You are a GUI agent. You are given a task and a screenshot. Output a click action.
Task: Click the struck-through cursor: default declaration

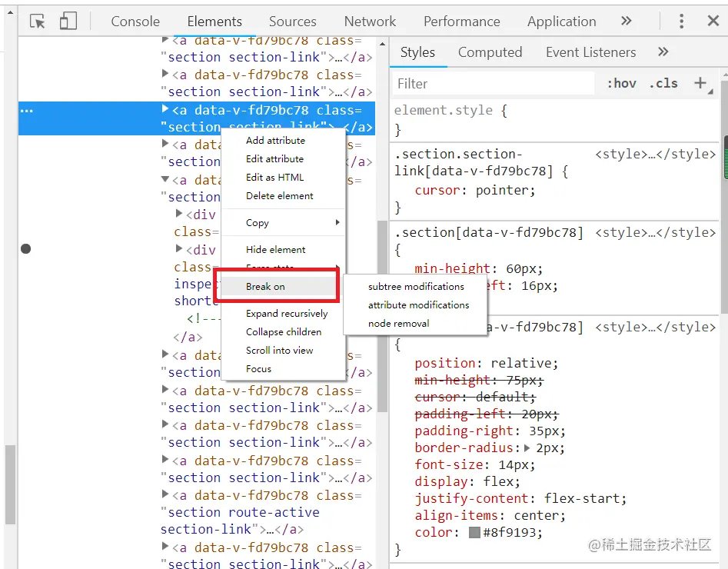pyautogui.click(x=475, y=397)
